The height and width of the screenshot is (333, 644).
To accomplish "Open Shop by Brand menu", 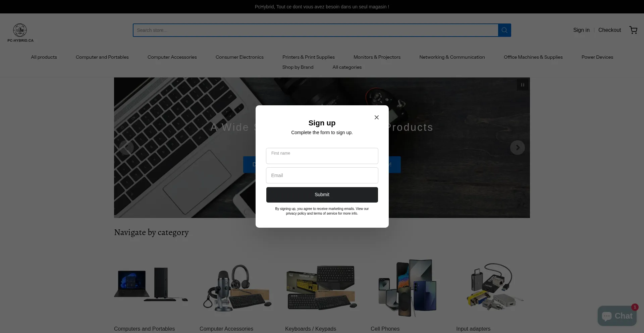I will 298,67.
